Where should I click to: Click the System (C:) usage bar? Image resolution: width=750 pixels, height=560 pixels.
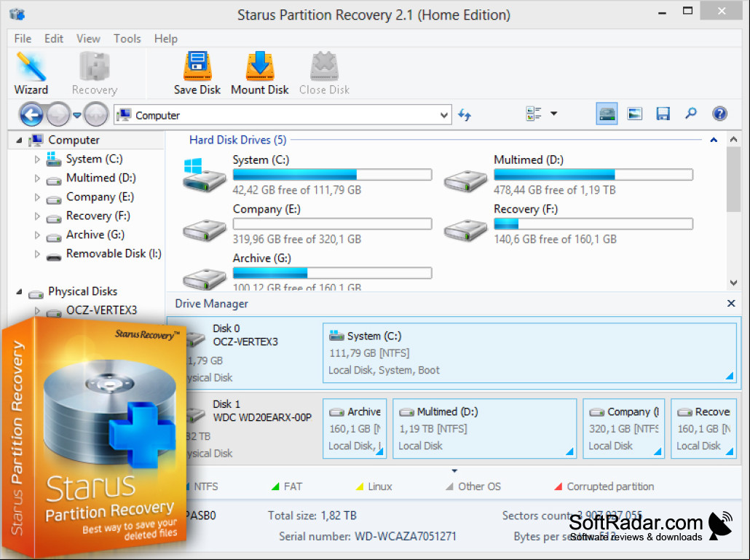pos(333,175)
